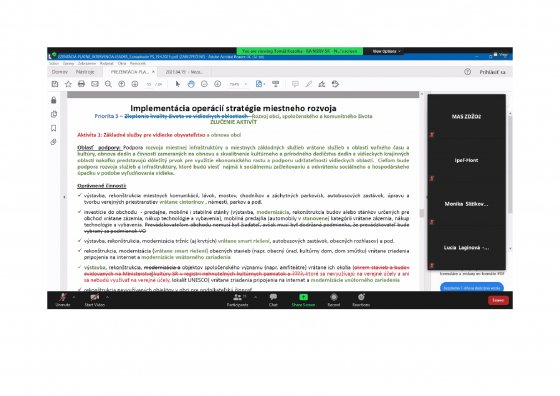
Task: Click the bookmarks icon in left sidebar
Action: point(54,128)
